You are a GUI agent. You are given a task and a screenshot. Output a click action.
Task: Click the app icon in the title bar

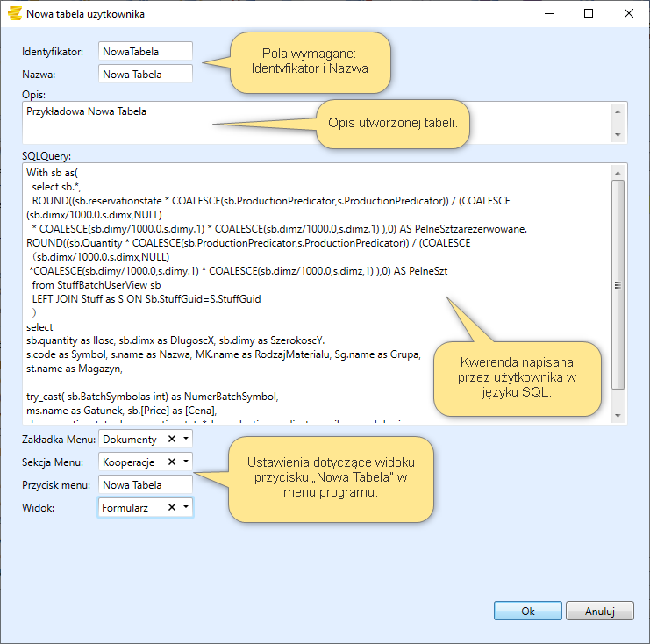pos(14,14)
